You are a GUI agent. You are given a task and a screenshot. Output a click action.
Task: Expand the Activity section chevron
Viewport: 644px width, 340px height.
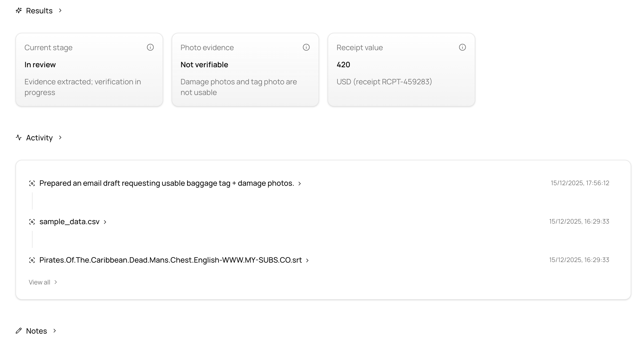point(60,137)
